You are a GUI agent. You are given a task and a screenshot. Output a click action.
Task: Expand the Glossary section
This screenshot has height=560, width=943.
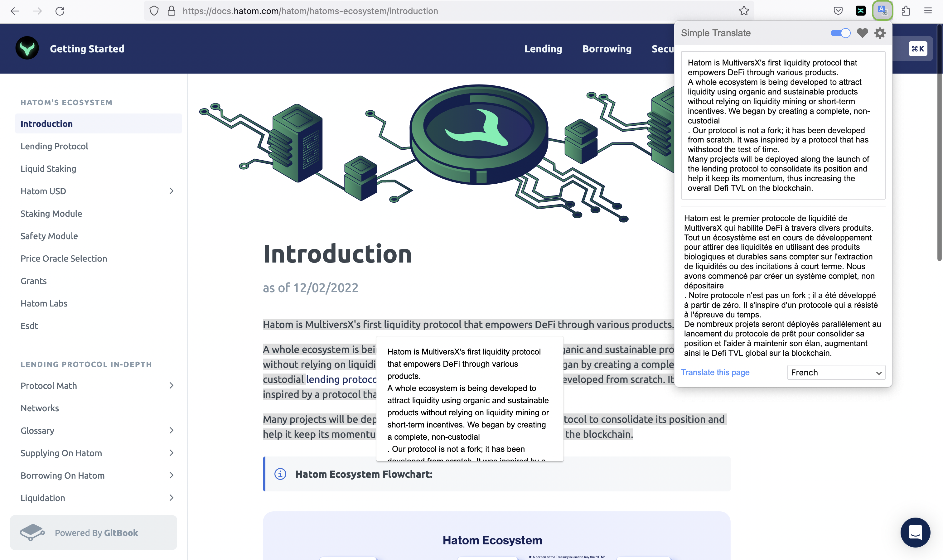[171, 430]
